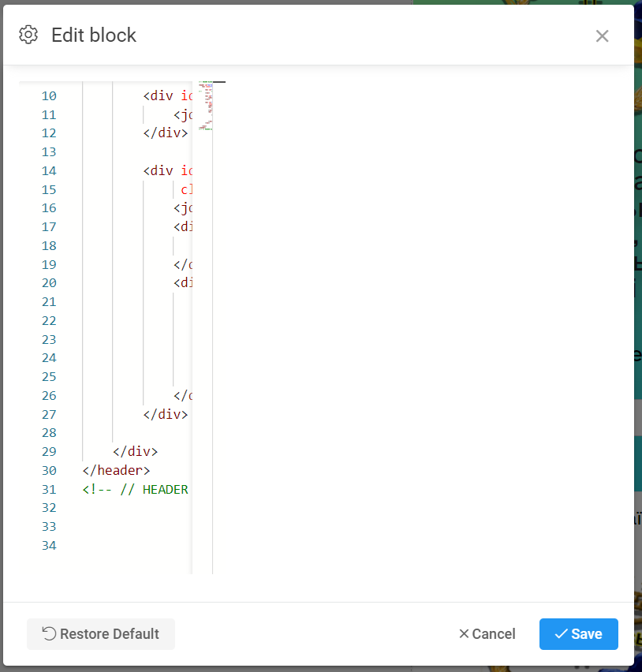Place cursor on empty line 34
This screenshot has height=672, width=642.
[x=126, y=546]
